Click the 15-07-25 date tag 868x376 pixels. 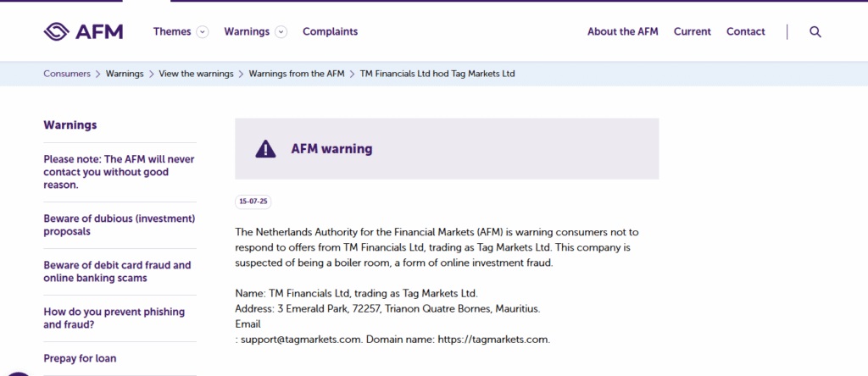coord(253,202)
